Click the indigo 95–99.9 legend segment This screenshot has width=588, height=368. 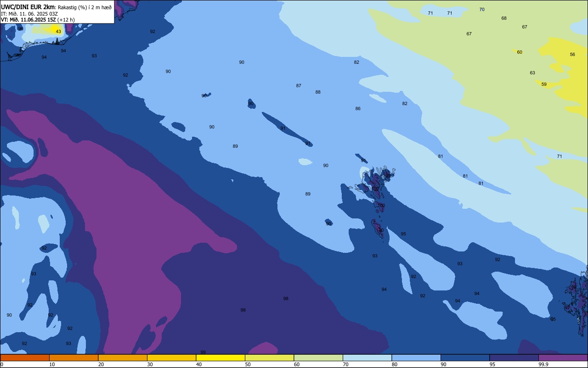pyautogui.click(x=514, y=357)
